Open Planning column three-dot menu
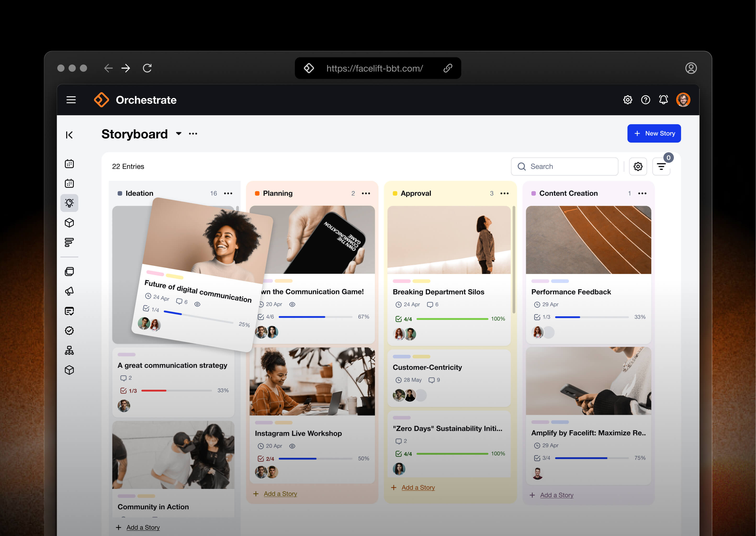The image size is (756, 536). coord(366,193)
